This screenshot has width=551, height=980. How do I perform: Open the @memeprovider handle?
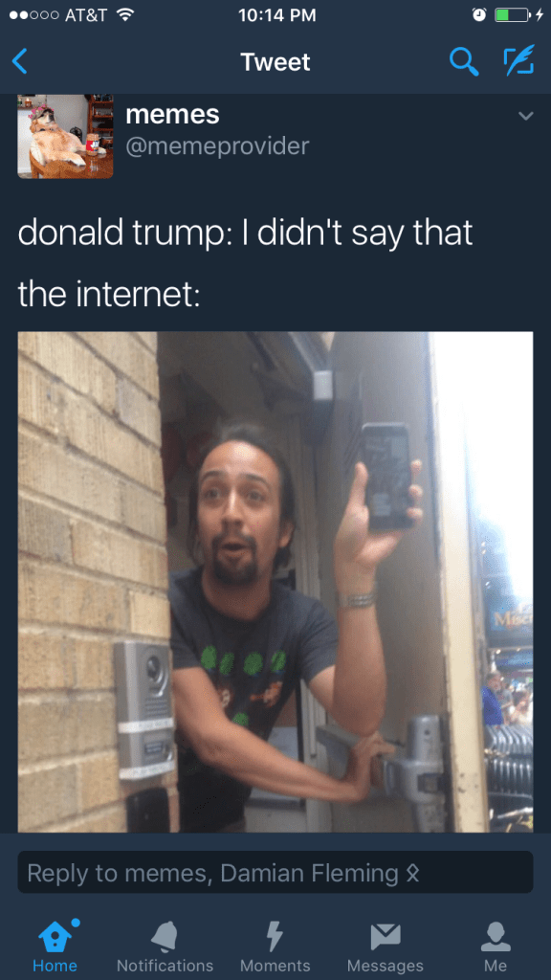(x=217, y=146)
